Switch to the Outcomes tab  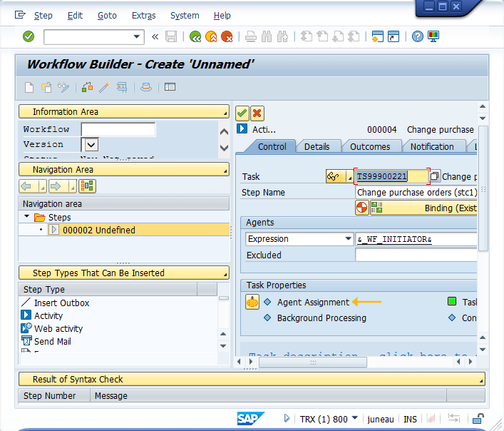coord(370,147)
